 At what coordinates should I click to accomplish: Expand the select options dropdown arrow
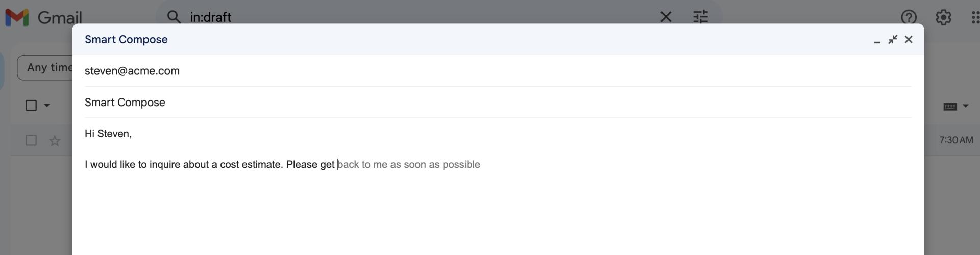click(x=47, y=106)
